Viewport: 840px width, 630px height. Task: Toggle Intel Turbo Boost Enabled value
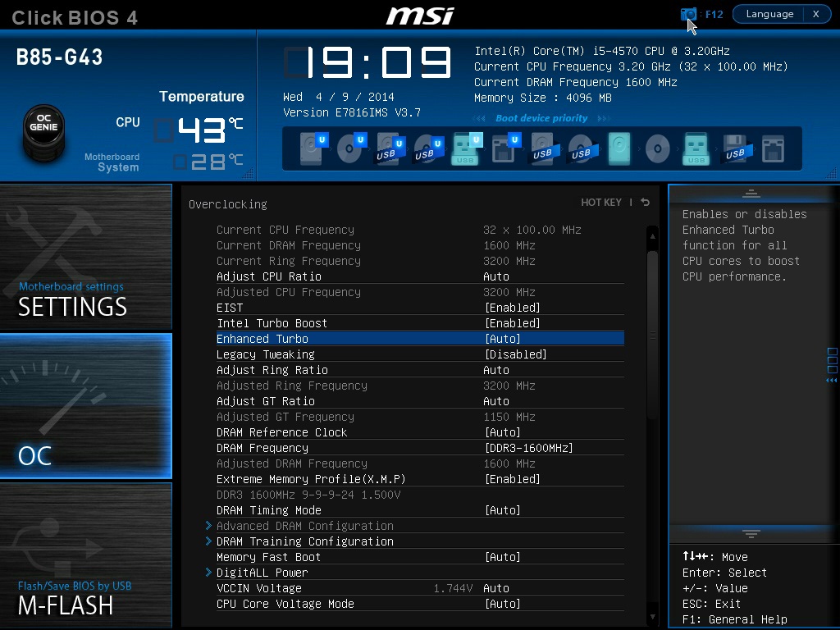pyautogui.click(x=512, y=323)
